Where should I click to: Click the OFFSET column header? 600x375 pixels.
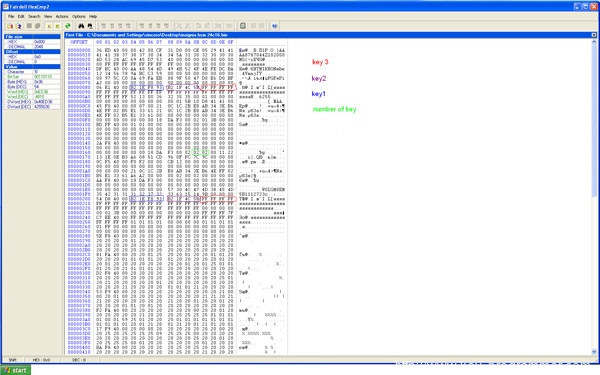pyautogui.click(x=79, y=42)
